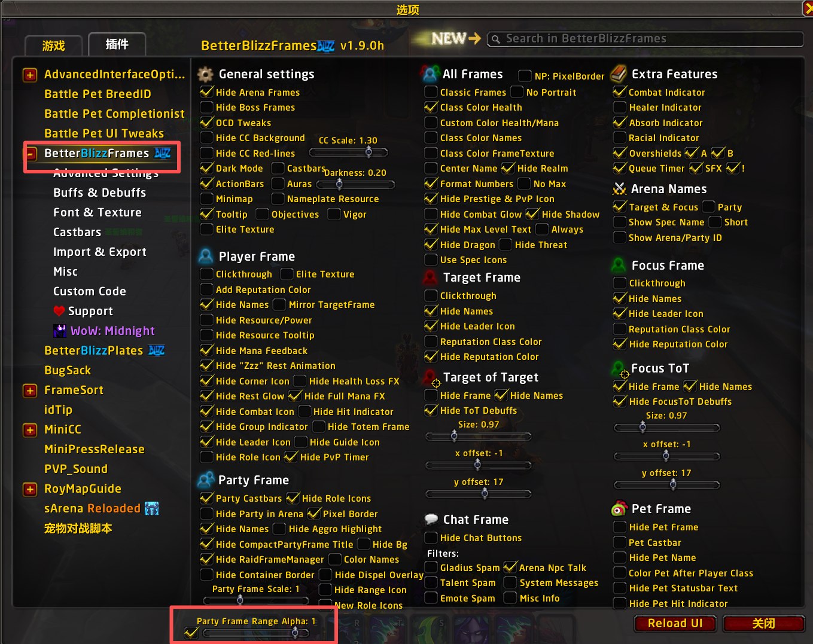Screen dimensions: 813x644
Task: Select the 宠物对战脚本 addon
Action: click(78, 528)
